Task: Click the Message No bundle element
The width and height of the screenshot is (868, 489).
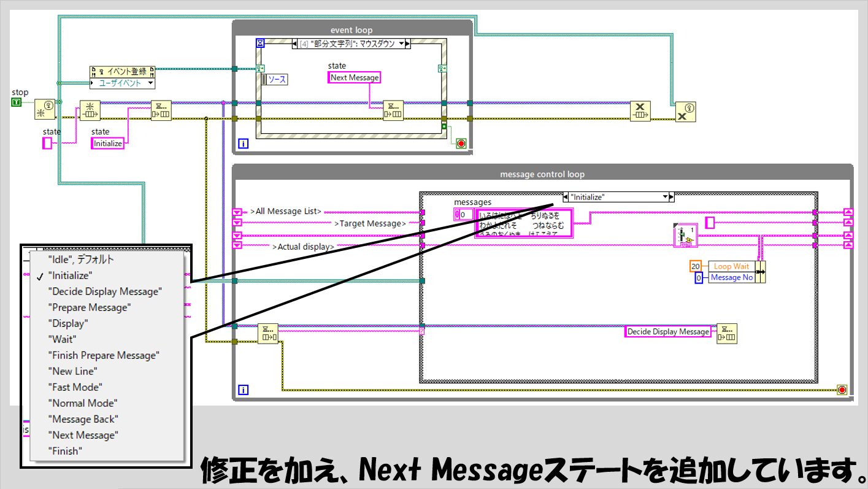Action: pos(731,277)
